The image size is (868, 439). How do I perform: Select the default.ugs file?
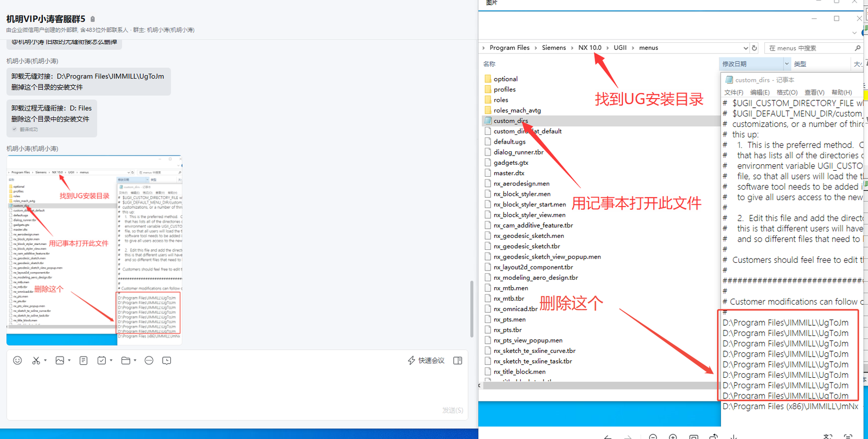(x=505, y=141)
